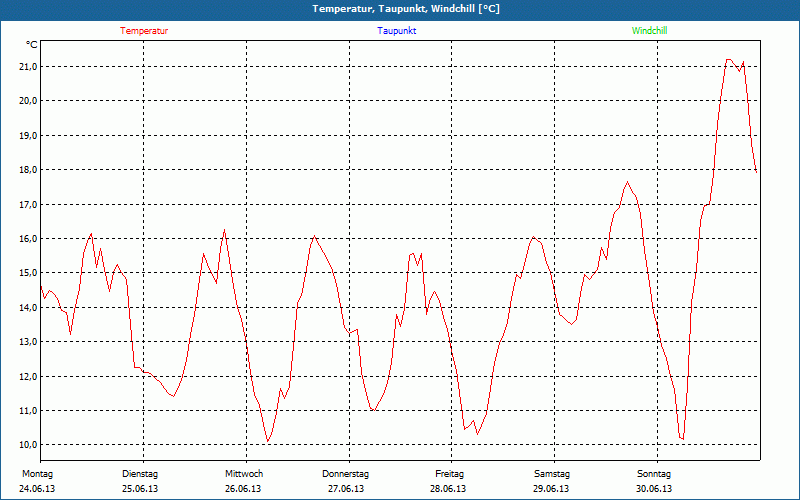This screenshot has width=800, height=500.
Task: Select the 10,0 y-axis value
Action: click(x=28, y=445)
